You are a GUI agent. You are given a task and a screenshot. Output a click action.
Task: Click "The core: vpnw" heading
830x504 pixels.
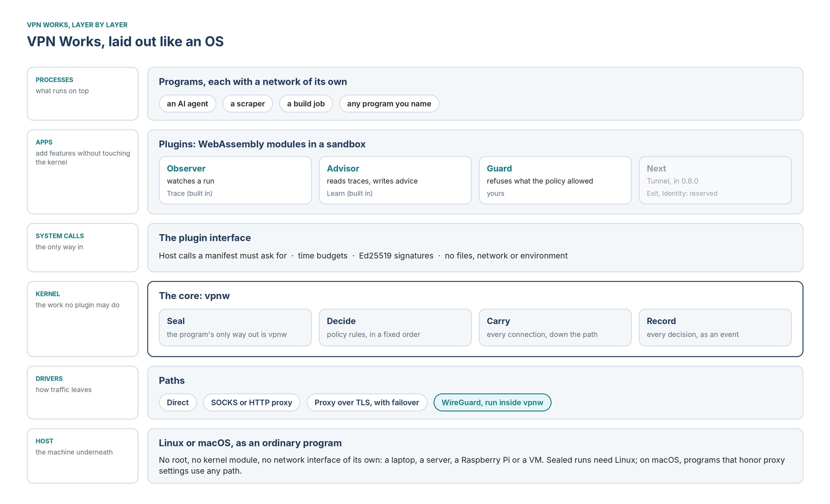coord(194,296)
